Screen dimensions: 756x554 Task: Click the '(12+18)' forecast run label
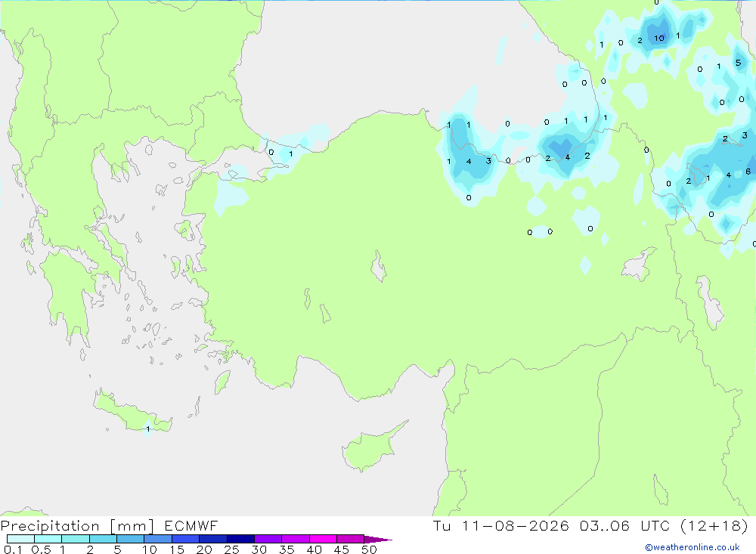[x=714, y=525]
